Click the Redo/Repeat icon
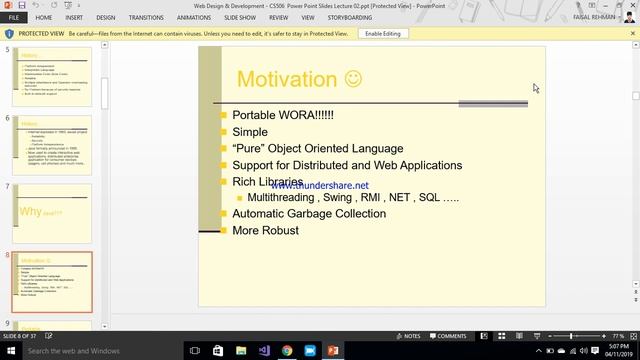The height and width of the screenshot is (360, 640). click(54, 6)
